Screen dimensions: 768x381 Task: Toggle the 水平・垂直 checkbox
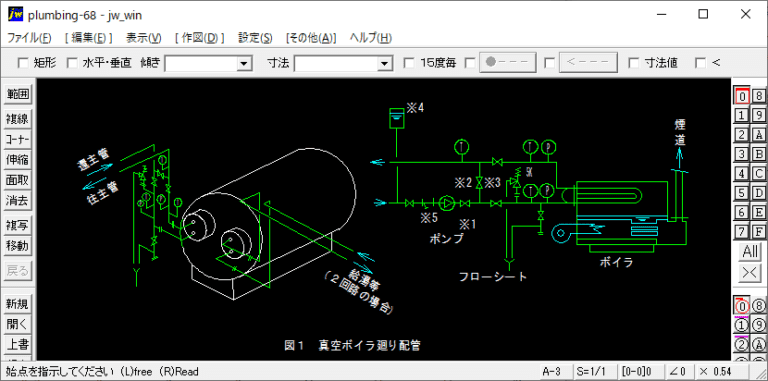[x=72, y=63]
